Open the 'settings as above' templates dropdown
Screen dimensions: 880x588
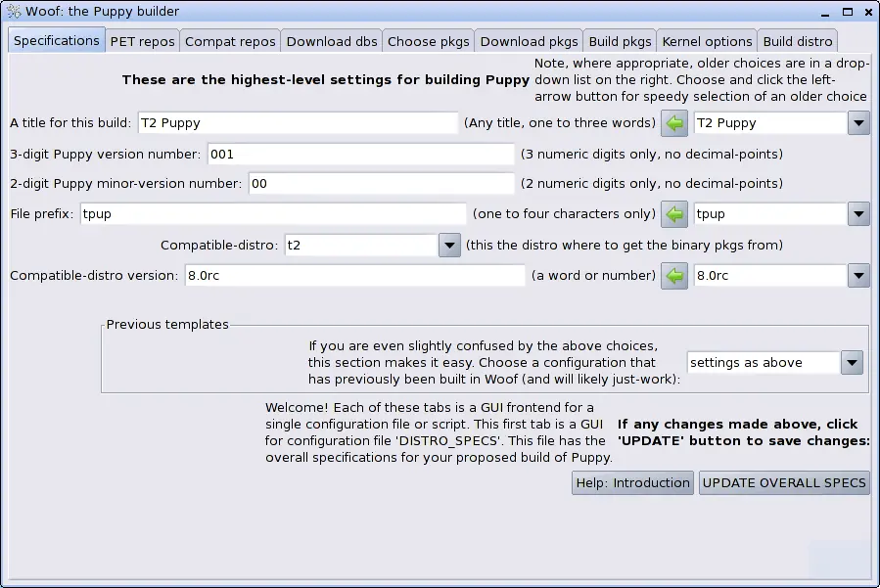(852, 362)
